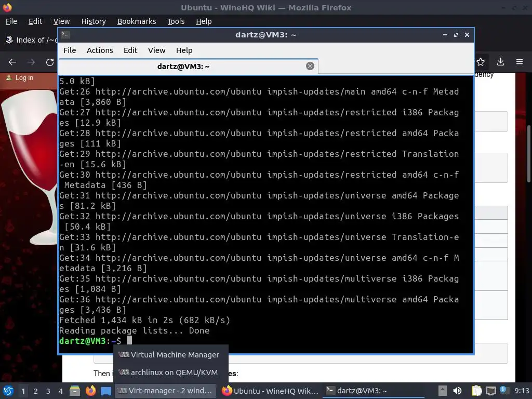Go forward in Firefox
Screen dimensions: 532x399
coord(31,62)
